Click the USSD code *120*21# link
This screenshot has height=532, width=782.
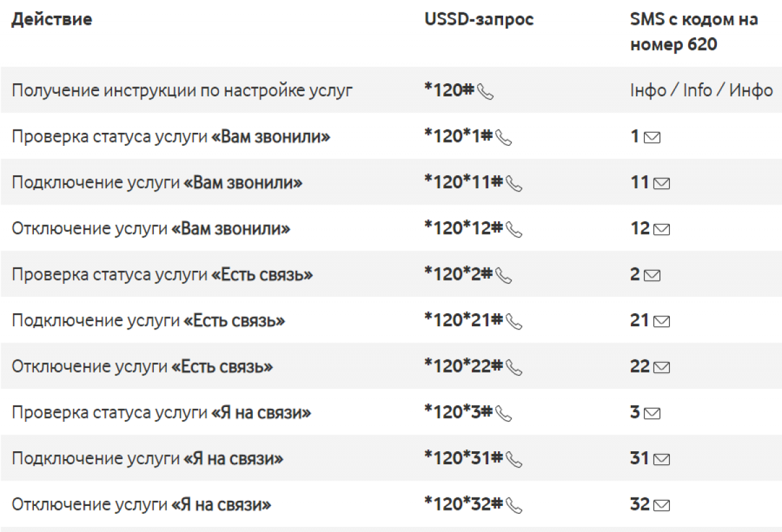tap(463, 320)
